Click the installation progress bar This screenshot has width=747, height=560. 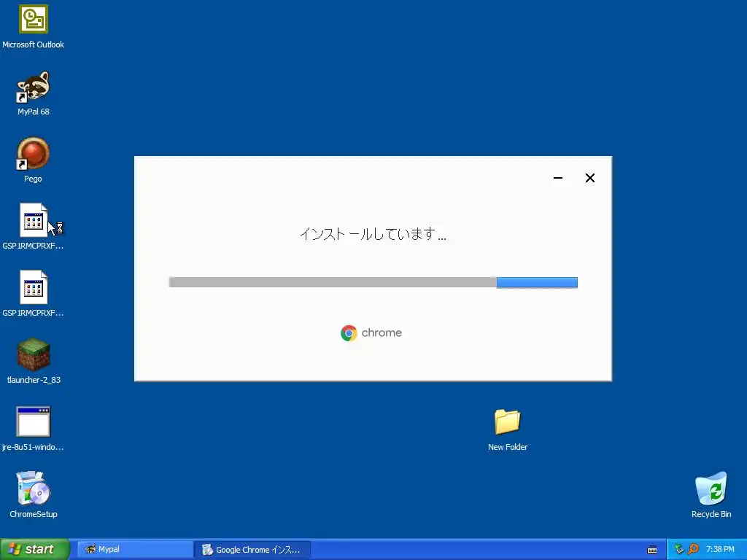tap(373, 282)
